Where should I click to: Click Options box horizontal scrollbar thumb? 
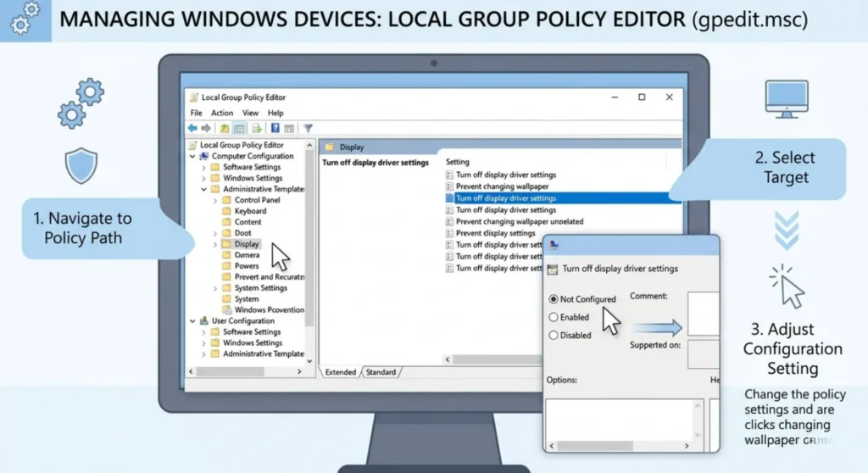[595, 446]
